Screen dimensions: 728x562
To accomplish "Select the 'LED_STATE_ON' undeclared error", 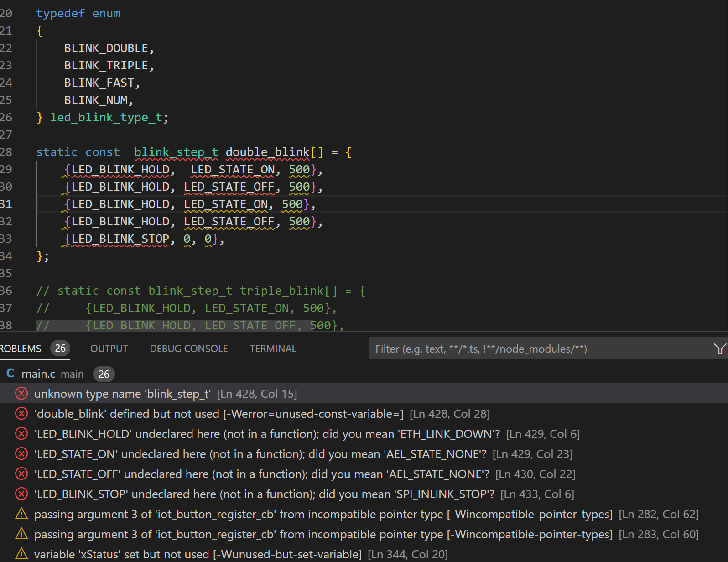I will 364,454.
